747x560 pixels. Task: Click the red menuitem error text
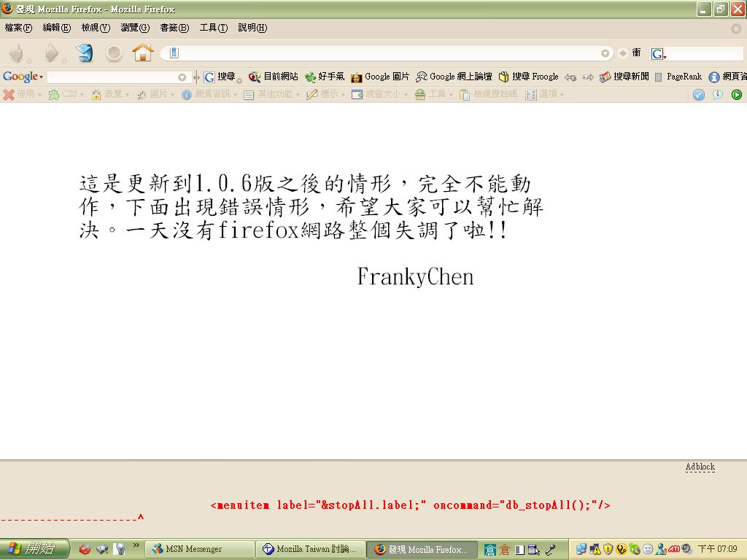tap(410, 505)
